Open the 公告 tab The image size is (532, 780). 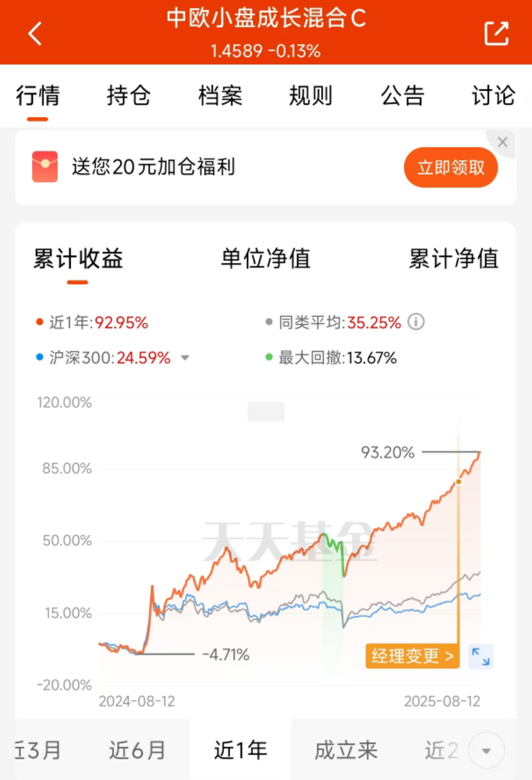(402, 95)
